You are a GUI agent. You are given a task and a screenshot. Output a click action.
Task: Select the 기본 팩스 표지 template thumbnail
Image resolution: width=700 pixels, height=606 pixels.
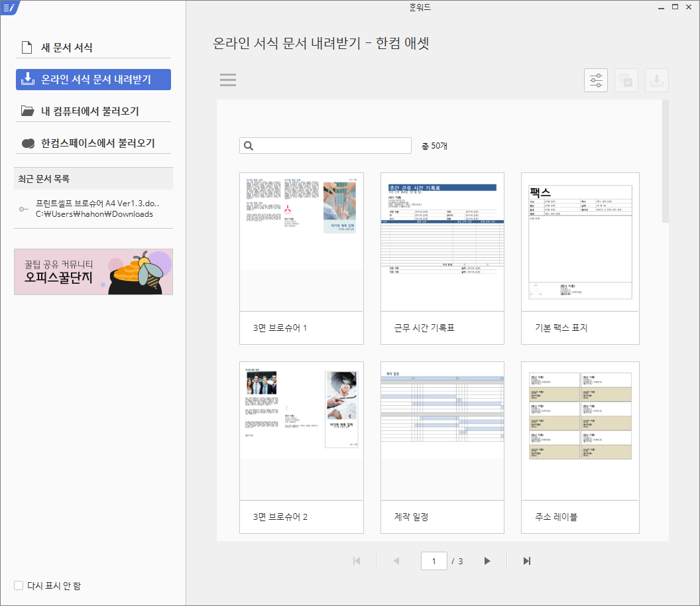tap(580, 259)
